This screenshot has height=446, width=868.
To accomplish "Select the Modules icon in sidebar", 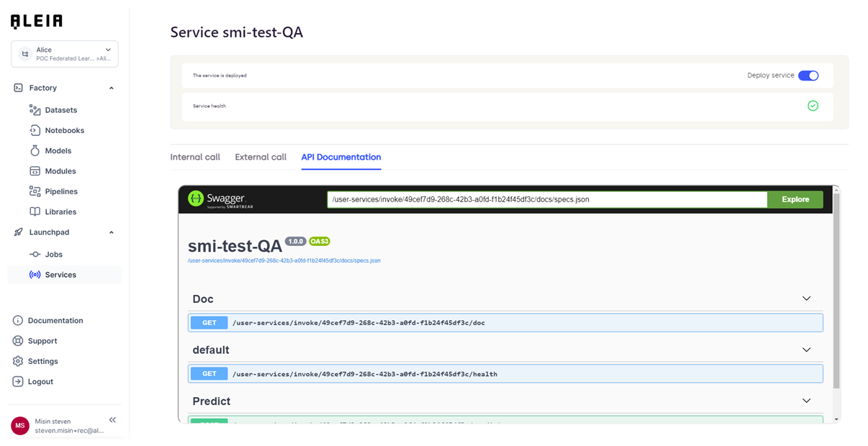I will [35, 171].
